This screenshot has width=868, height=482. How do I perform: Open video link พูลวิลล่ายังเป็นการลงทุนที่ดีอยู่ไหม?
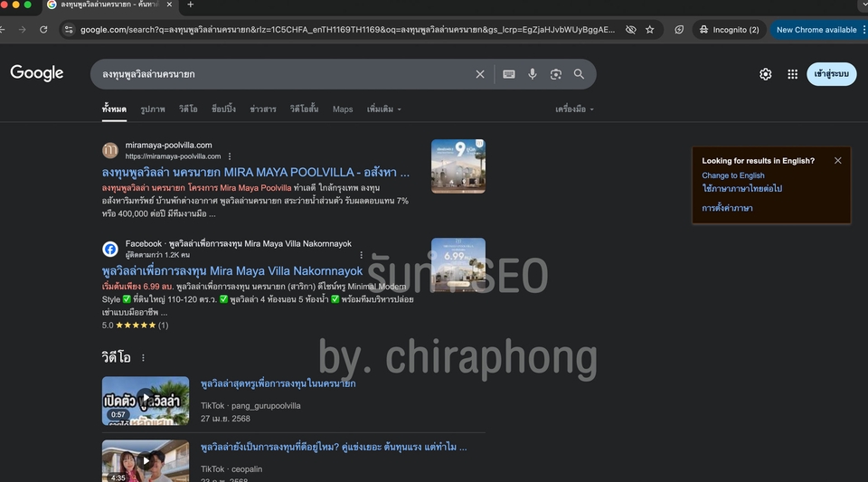coord(334,447)
